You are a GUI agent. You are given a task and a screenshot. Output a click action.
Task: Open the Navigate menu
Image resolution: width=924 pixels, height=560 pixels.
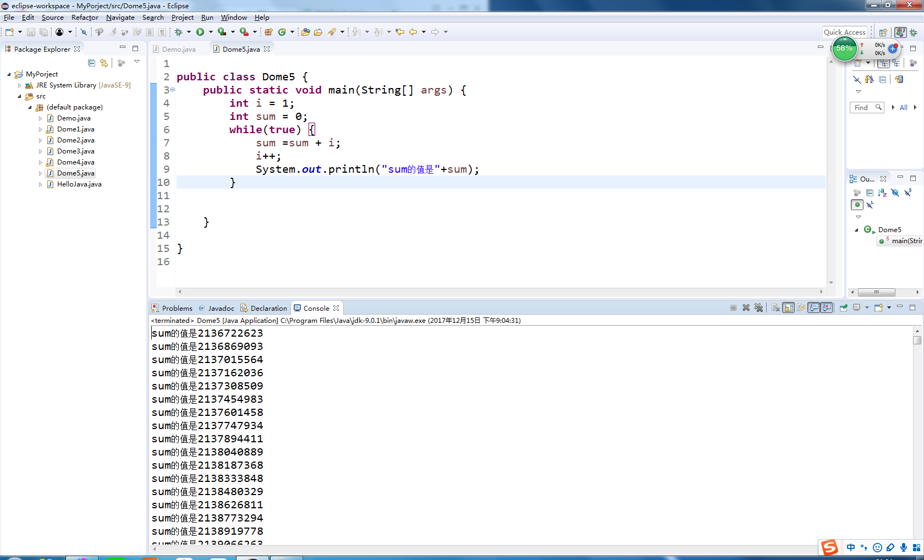(120, 18)
